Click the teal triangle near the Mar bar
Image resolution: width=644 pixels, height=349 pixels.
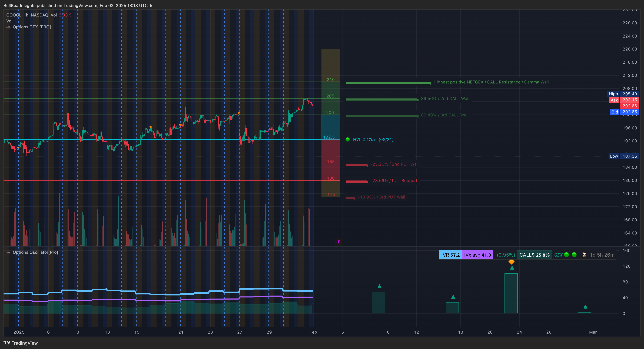tap(585, 307)
